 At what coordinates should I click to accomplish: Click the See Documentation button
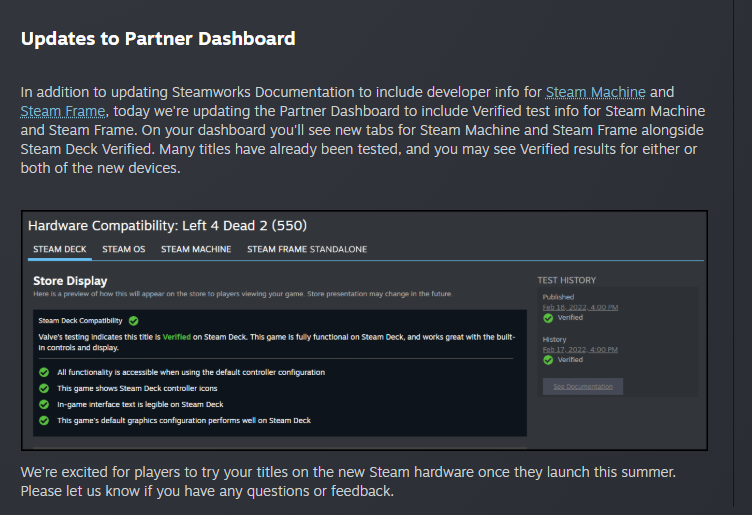(583, 386)
